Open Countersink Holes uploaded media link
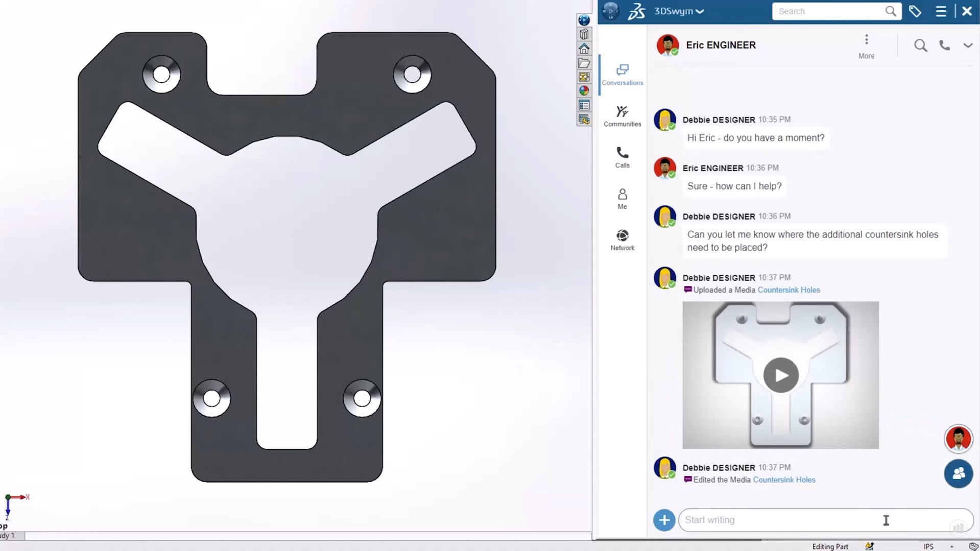This screenshot has height=551, width=980. click(788, 290)
